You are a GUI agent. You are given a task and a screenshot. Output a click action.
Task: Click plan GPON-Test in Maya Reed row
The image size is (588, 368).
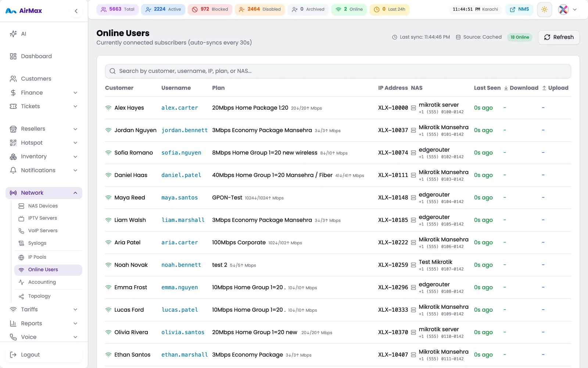(227, 198)
